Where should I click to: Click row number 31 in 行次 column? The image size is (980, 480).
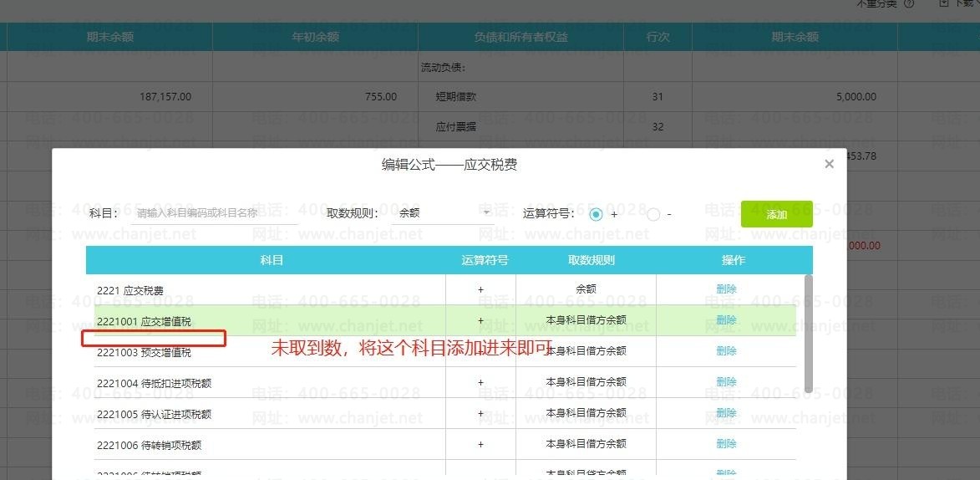point(658,97)
